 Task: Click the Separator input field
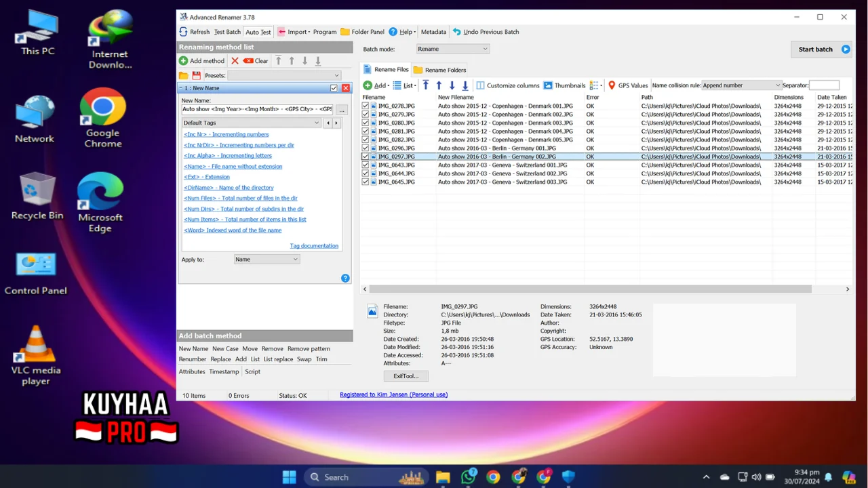coord(824,85)
